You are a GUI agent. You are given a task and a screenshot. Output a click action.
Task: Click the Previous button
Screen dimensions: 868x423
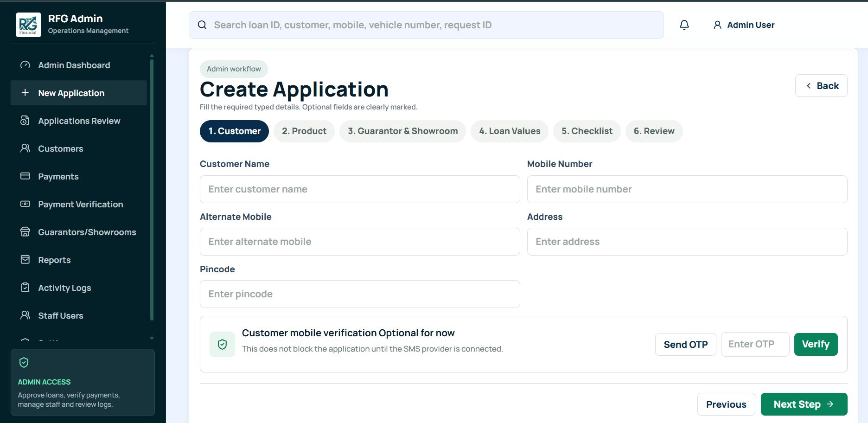click(x=726, y=404)
